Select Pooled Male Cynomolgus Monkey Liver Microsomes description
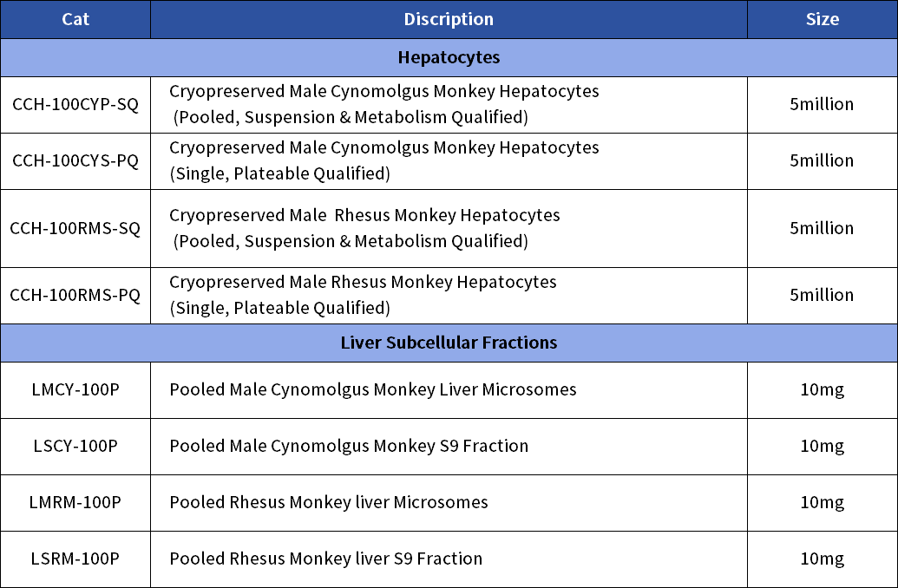 [x=373, y=390]
